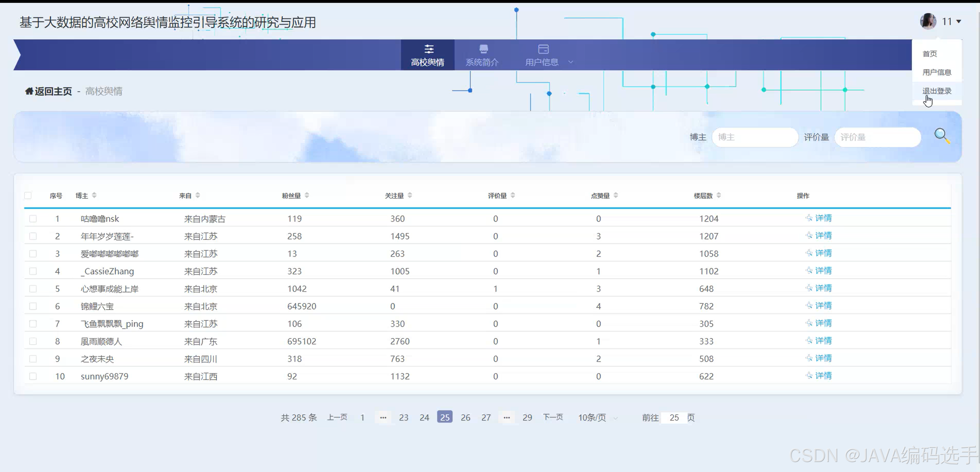
Task: Open 详情 for 之夜未央
Action: coord(819,358)
